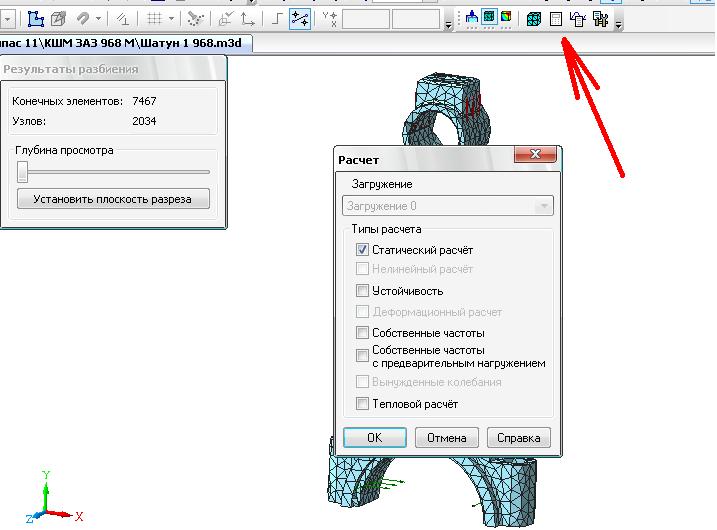Enable the Устойчивость checkbox
Image resolution: width=717 pixels, height=530 pixels.
click(362, 290)
